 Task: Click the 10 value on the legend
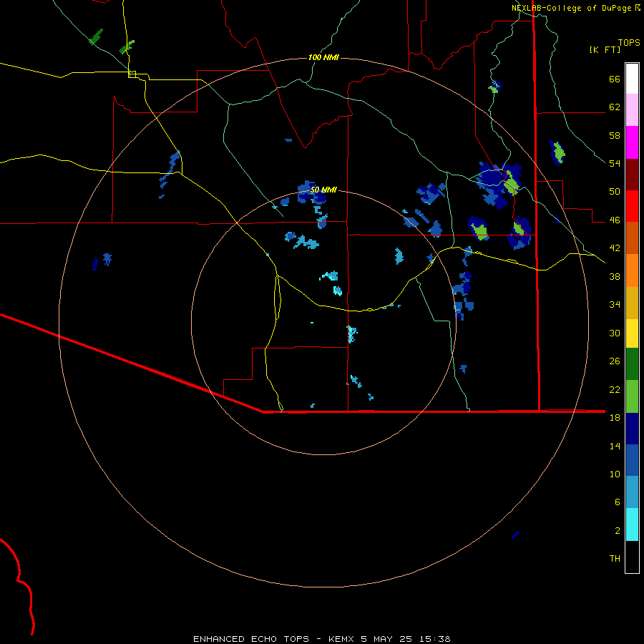(x=615, y=474)
